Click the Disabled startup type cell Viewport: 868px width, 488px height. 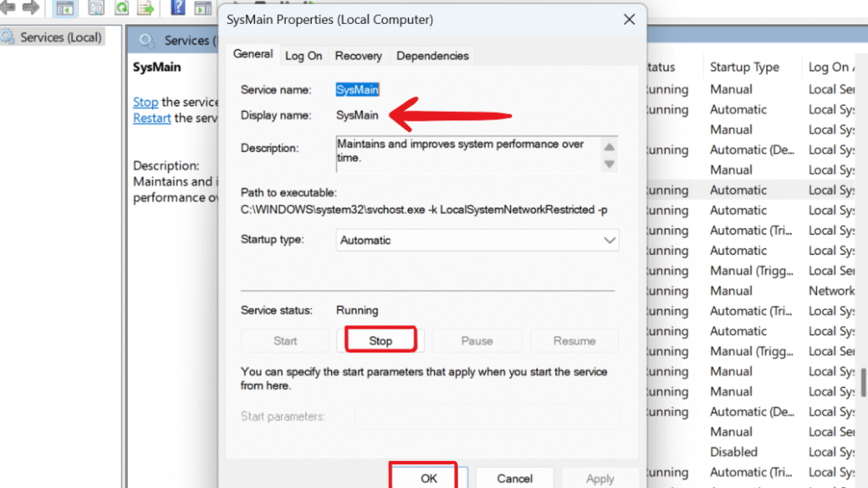click(733, 452)
